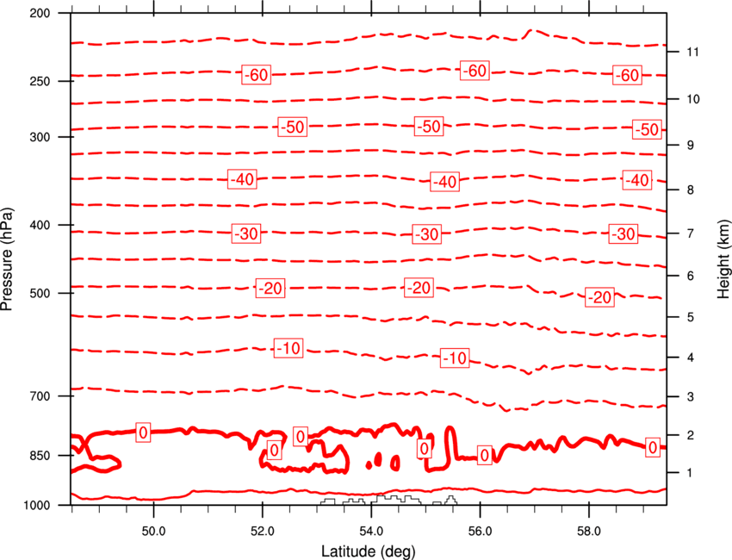The height and width of the screenshot is (560, 732).
Task: Click the -10 contour label nearest latitude 52.0
Action: [x=288, y=348]
